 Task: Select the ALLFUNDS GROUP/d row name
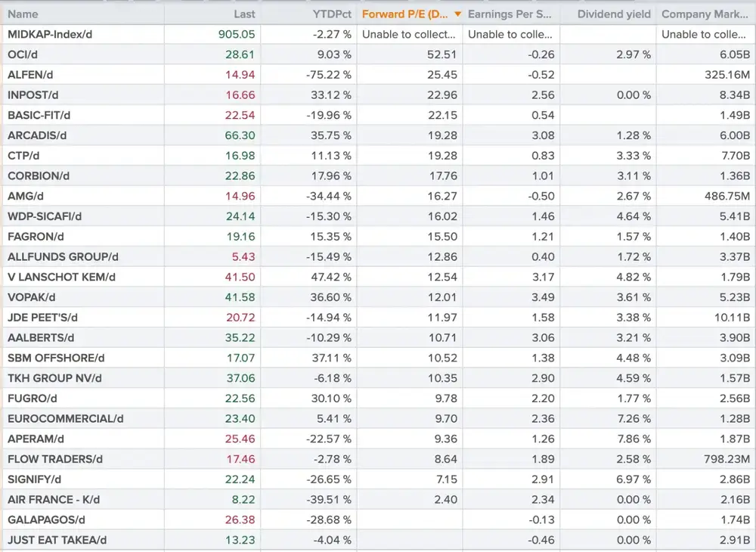pyautogui.click(x=63, y=257)
